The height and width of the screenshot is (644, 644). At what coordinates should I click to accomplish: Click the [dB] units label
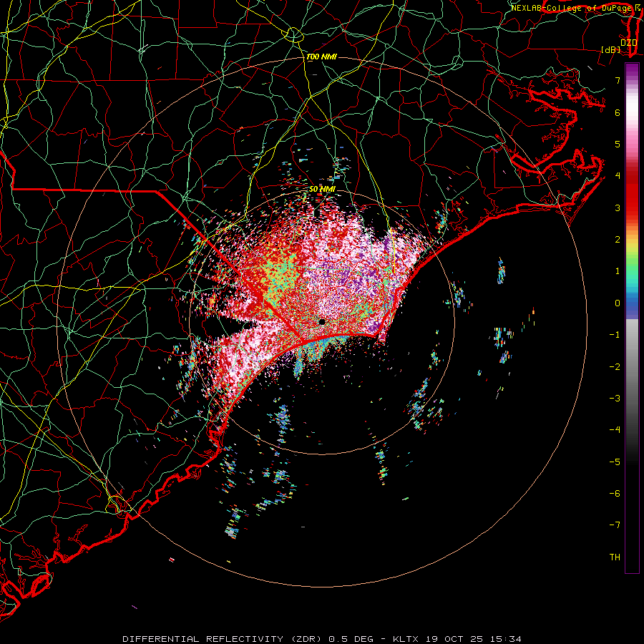pyautogui.click(x=611, y=49)
